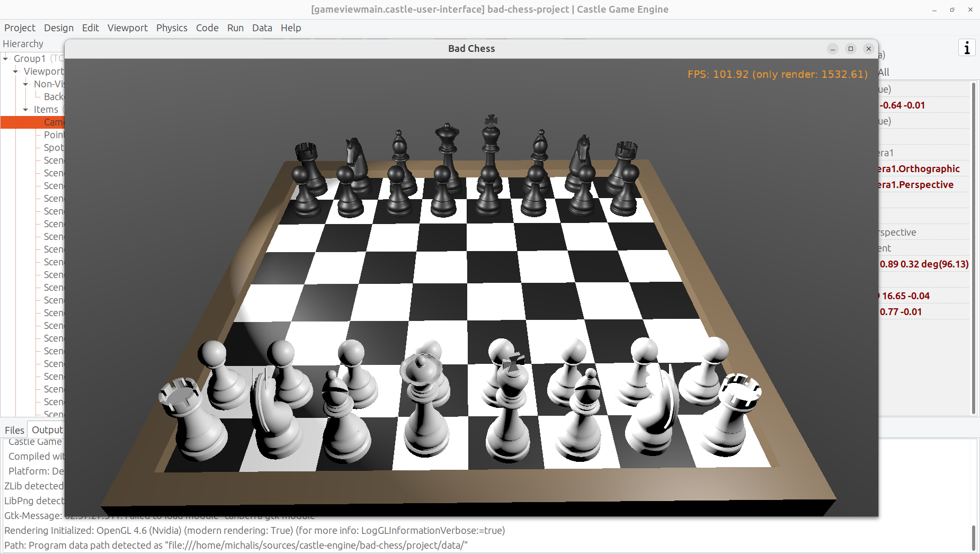Screen dimensions: 980x554
Task: Collapse the Items tree node
Action: 25,109
